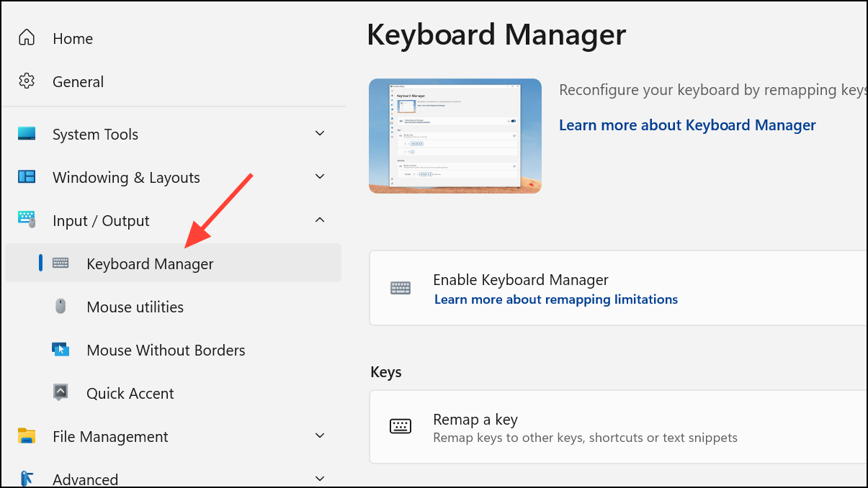The width and height of the screenshot is (868, 488).
Task: Click the Advanced tools icon
Action: coord(27,479)
